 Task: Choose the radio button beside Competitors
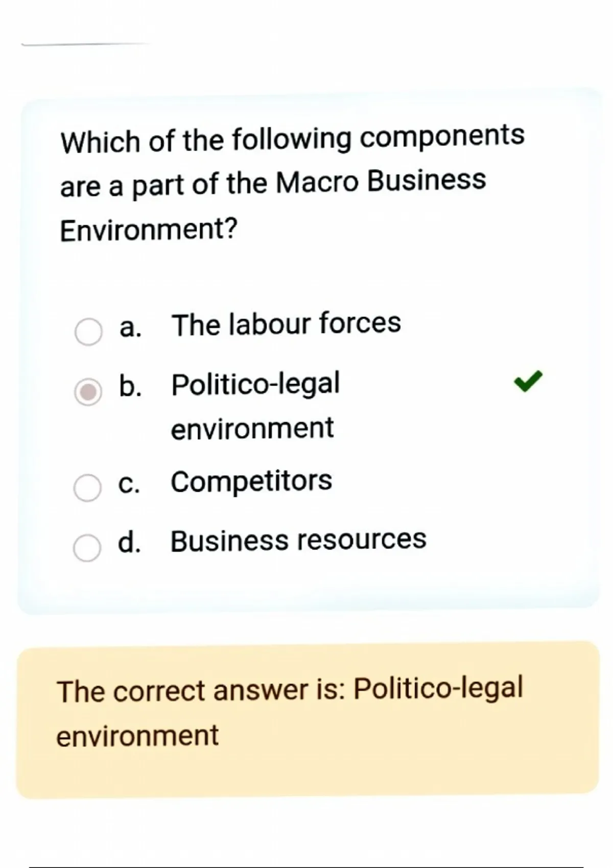[87, 488]
